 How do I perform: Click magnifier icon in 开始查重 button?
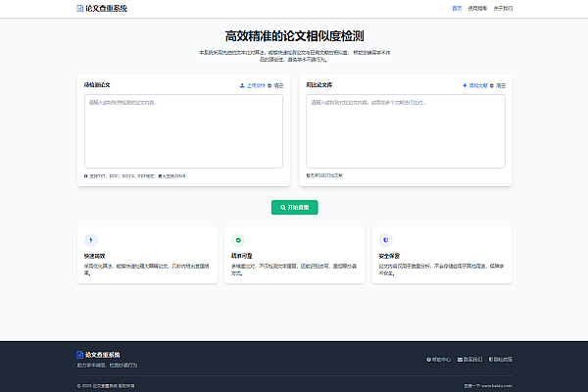(x=283, y=207)
